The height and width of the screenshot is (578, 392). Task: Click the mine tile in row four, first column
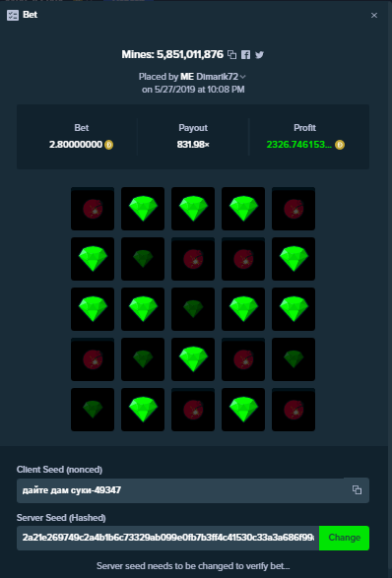point(93,359)
